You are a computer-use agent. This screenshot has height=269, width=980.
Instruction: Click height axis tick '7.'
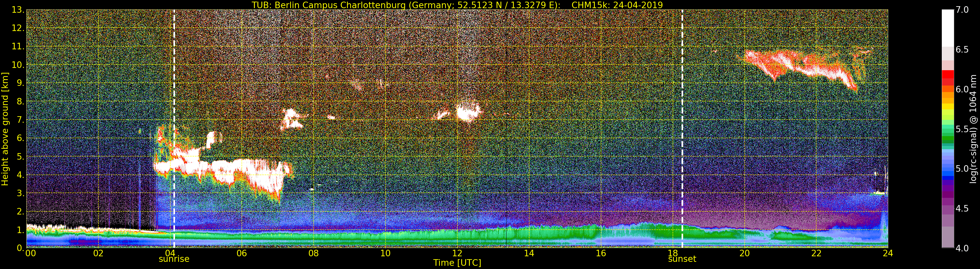(20, 120)
